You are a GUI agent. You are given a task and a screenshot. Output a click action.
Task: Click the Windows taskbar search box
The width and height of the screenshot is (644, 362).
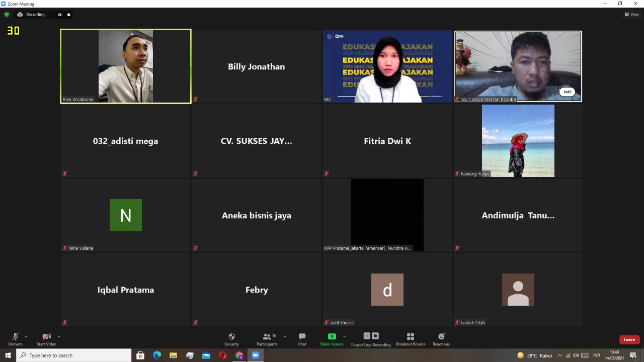75,355
